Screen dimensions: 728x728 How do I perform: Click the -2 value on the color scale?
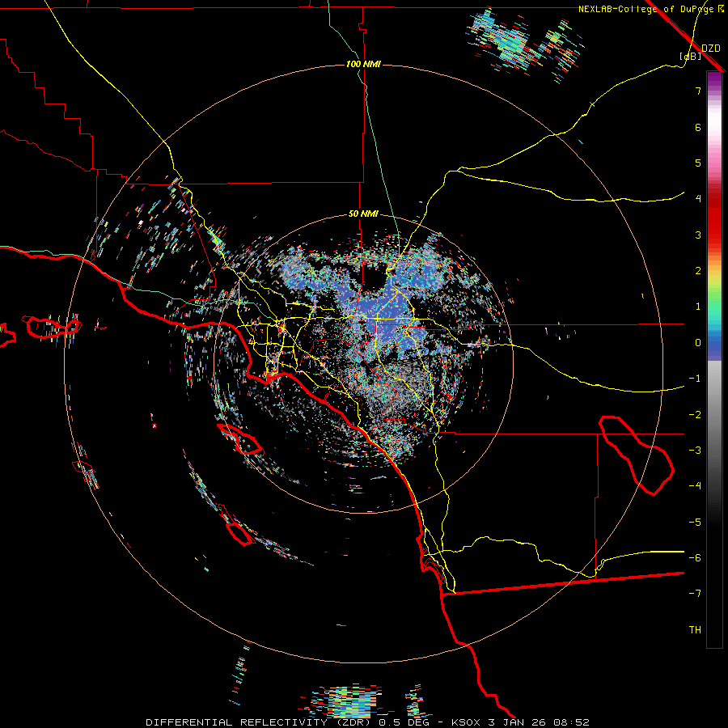[x=695, y=415]
